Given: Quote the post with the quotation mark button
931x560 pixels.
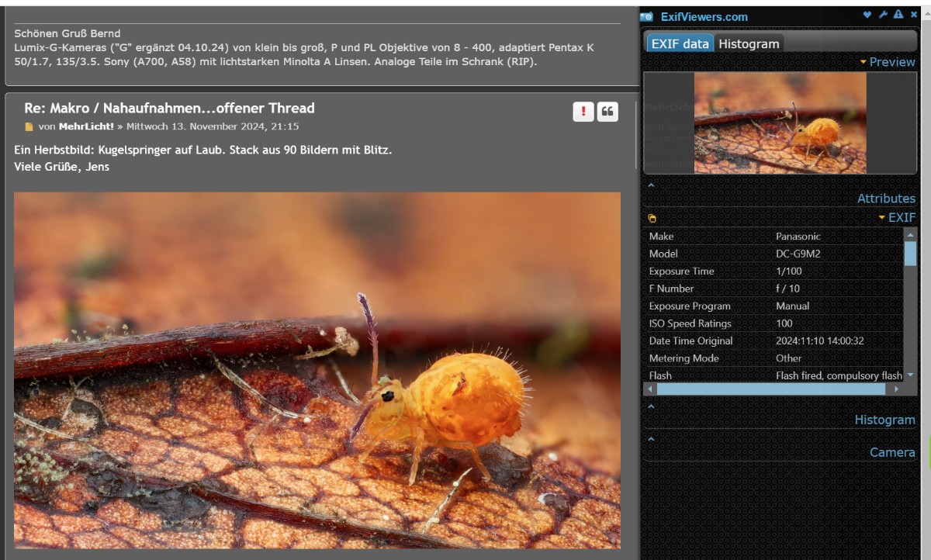Looking at the screenshot, I should tap(607, 112).
